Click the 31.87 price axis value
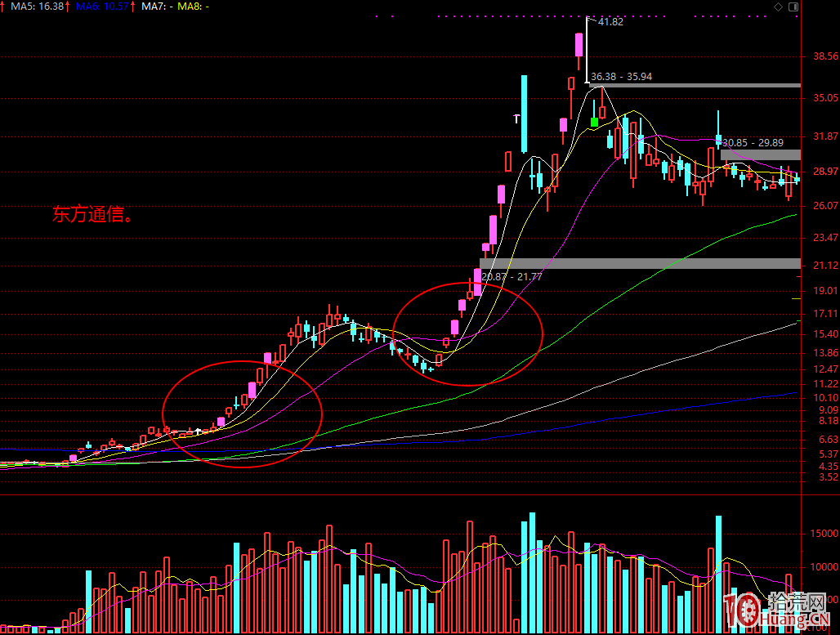Screen dimensions: 840x635 tap(825, 136)
